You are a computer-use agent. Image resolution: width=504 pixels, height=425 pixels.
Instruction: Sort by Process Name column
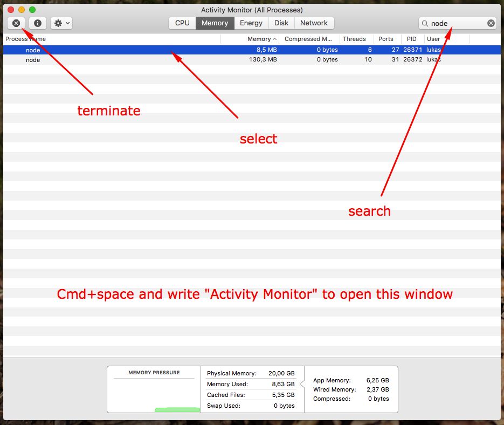click(112, 39)
